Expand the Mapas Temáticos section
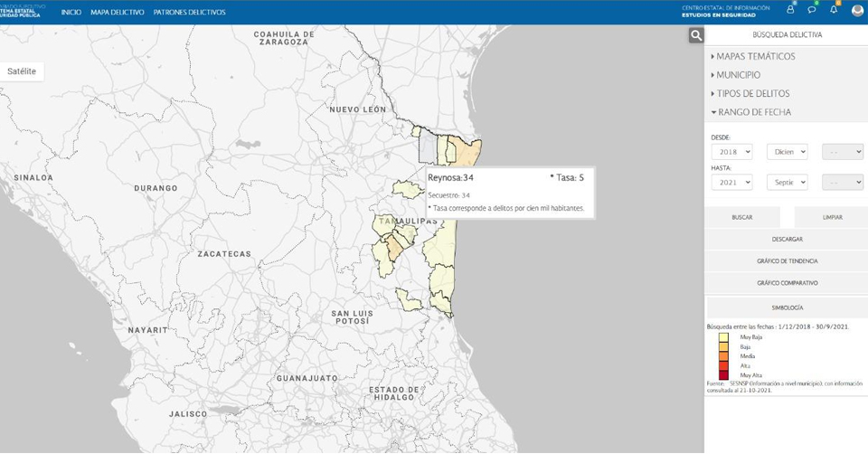The image size is (868, 454). 756,56
